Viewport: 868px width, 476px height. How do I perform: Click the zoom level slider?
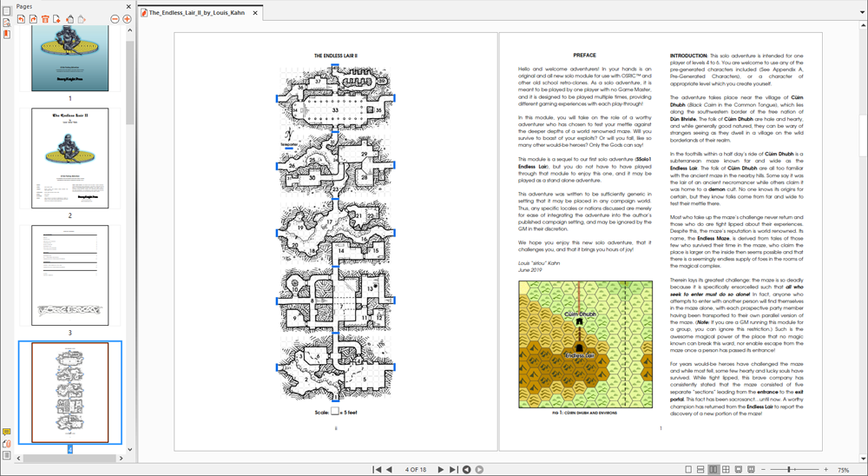[789, 470]
